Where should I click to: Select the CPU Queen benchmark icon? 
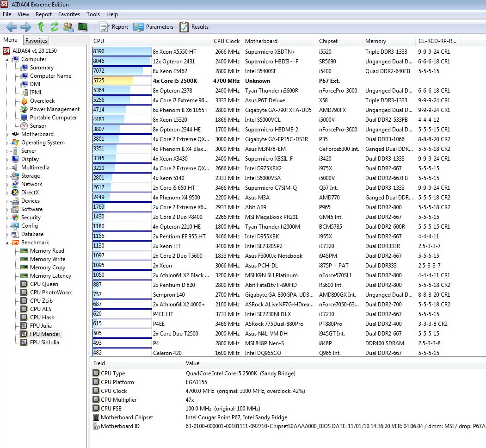(24, 284)
